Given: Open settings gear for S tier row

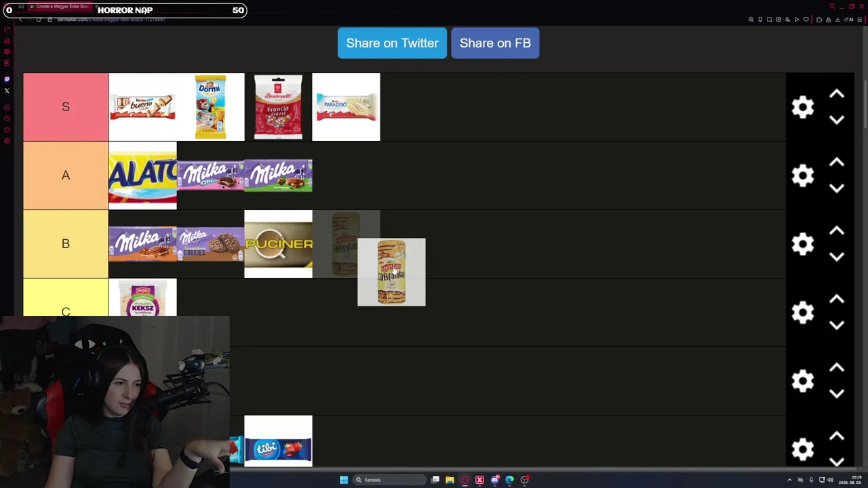Looking at the screenshot, I should coord(803,107).
